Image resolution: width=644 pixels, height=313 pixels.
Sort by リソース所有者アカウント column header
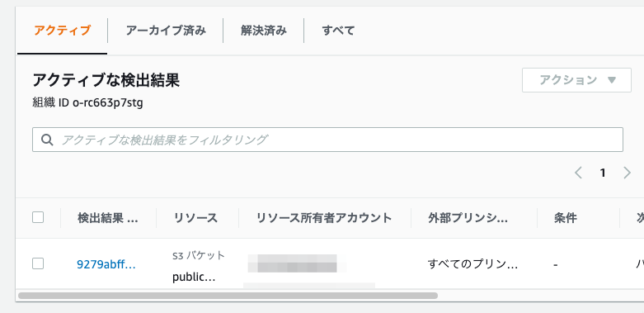click(323, 218)
